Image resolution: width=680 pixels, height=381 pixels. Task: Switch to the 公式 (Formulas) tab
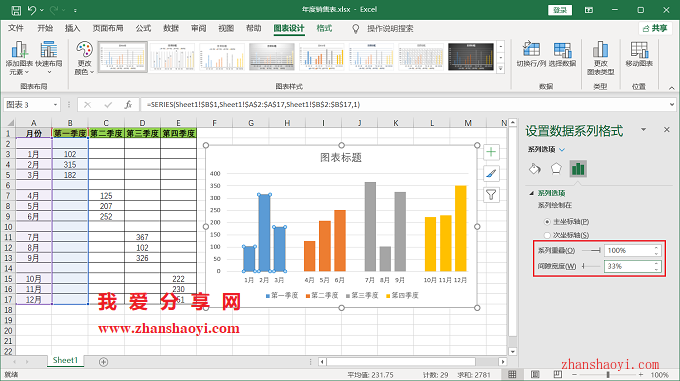(x=143, y=28)
